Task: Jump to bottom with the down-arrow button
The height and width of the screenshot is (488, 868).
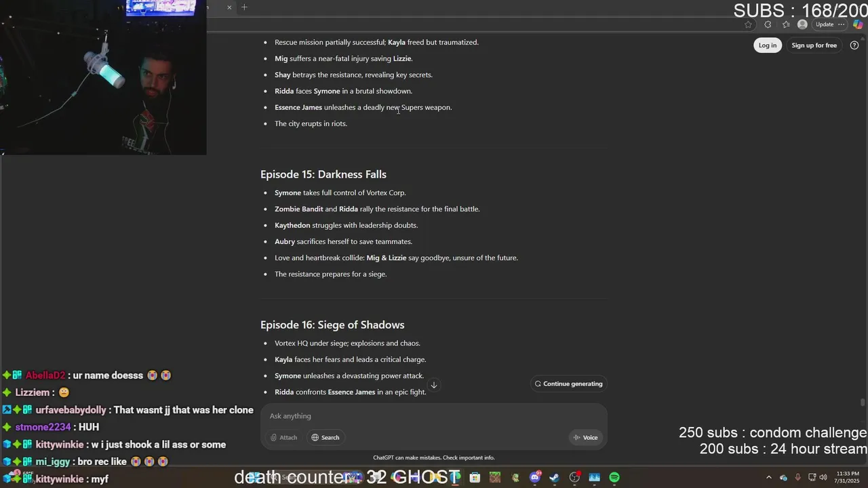Action: tap(434, 385)
